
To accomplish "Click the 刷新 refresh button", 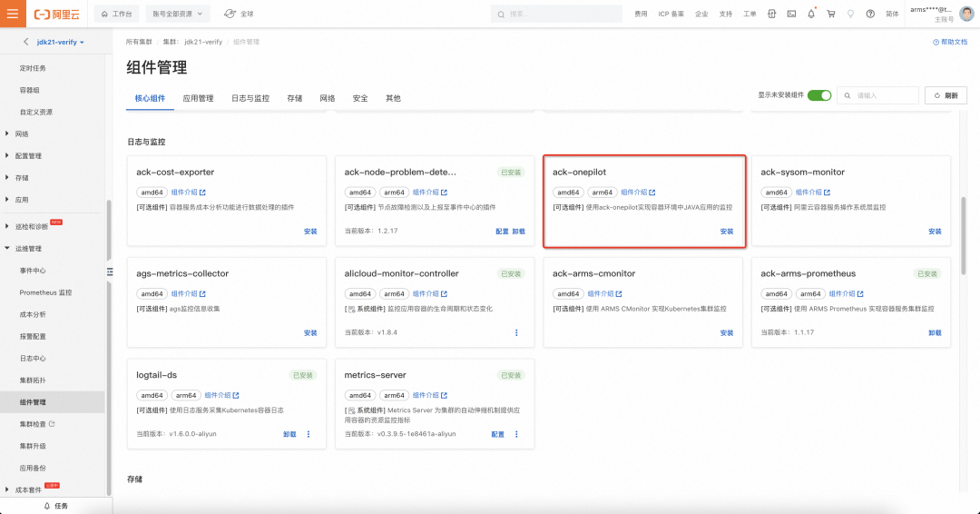I will [x=946, y=95].
